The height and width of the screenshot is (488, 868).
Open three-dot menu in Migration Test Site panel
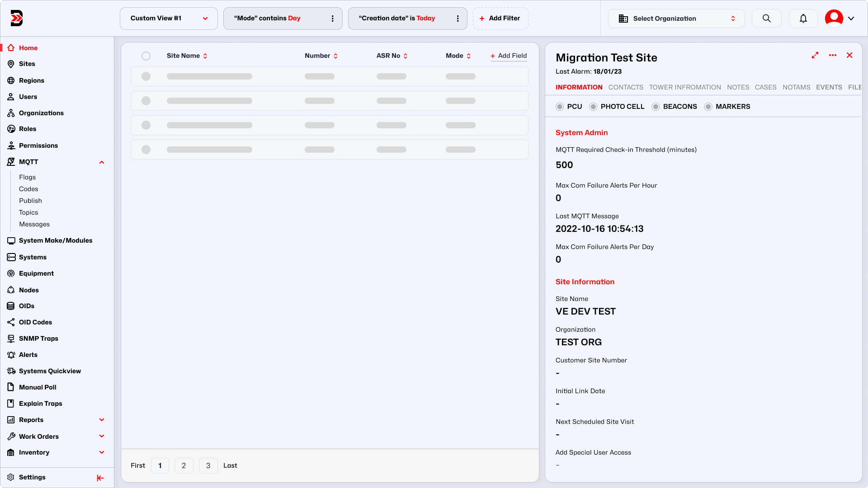pos(832,55)
